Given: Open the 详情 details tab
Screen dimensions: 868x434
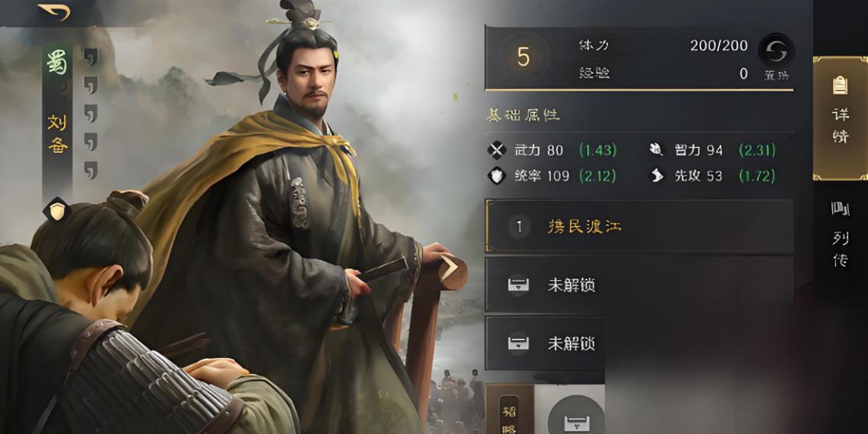Looking at the screenshot, I should tap(841, 118).
